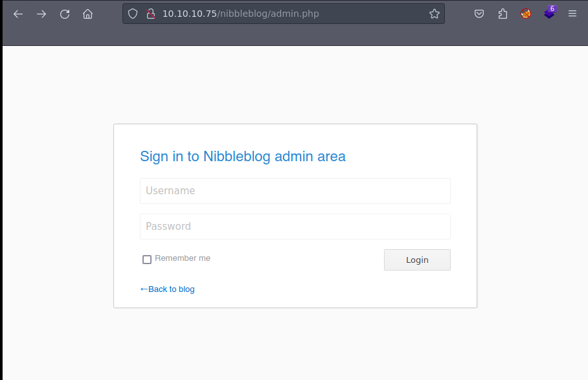Viewport: 588px width, 380px height.
Task: Click the Login button
Action: [x=417, y=260]
